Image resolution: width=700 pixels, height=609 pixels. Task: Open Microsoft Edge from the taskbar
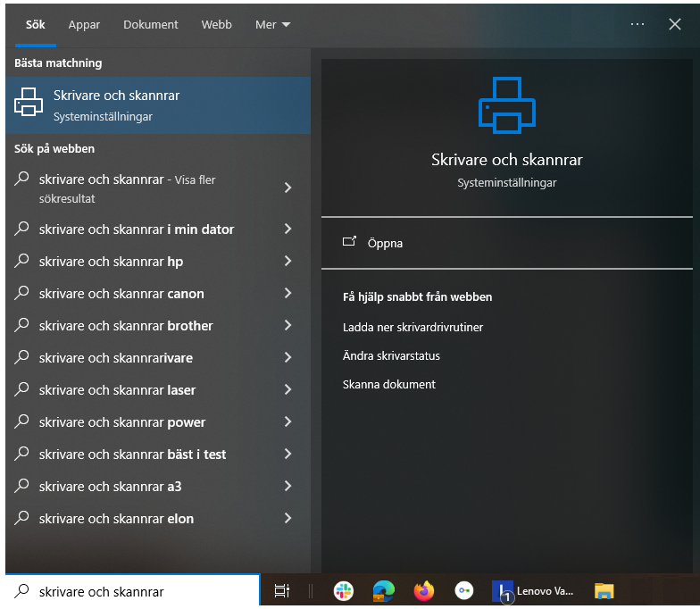point(384,590)
